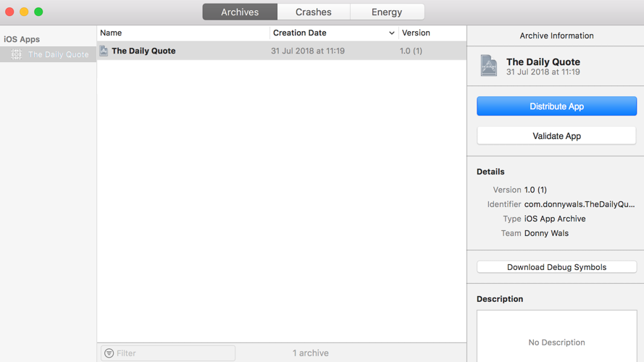This screenshot has width=644, height=362.
Task: Click the '1 archive' status text
Action: point(311,353)
